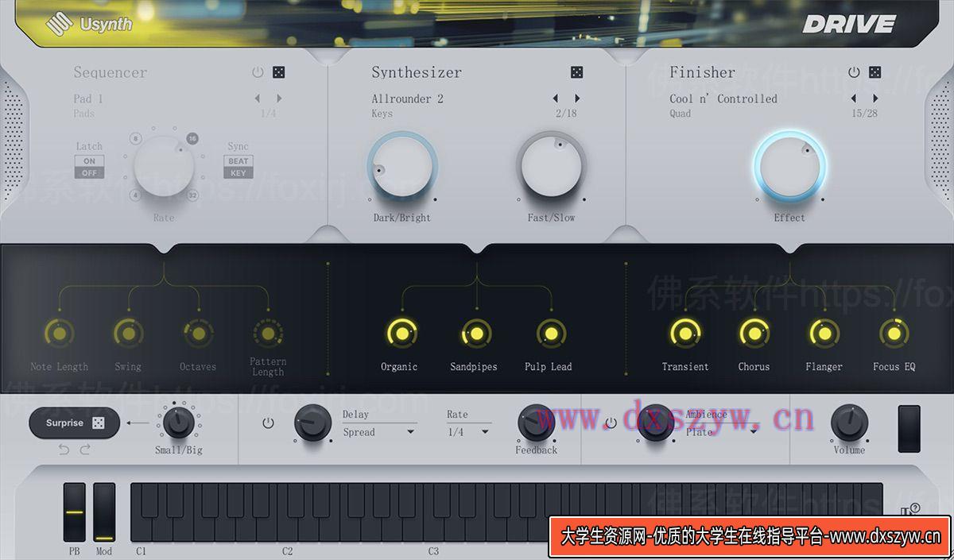Click the Pattern Length knob
The width and height of the screenshot is (954, 560).
[268, 332]
